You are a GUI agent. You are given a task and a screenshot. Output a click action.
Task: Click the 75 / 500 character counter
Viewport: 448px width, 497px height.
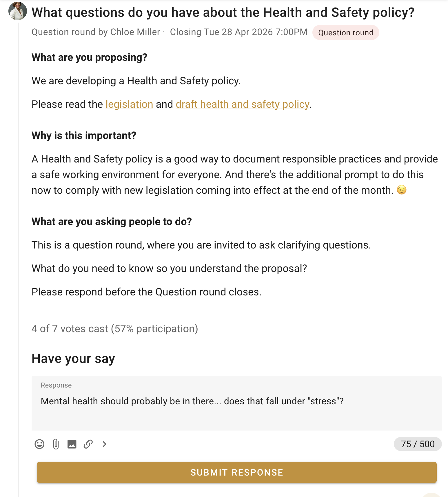(x=418, y=444)
